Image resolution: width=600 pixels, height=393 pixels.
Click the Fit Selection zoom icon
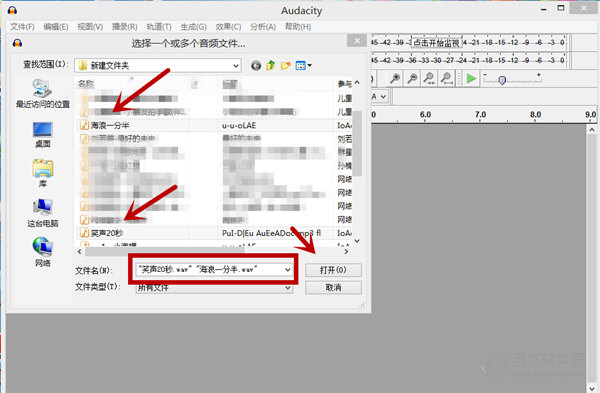coord(429,79)
